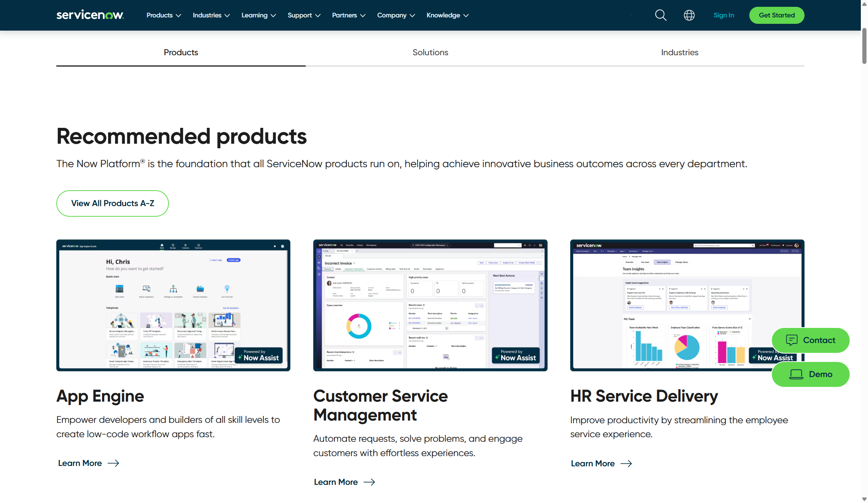Open the Partners menu

pos(348,16)
